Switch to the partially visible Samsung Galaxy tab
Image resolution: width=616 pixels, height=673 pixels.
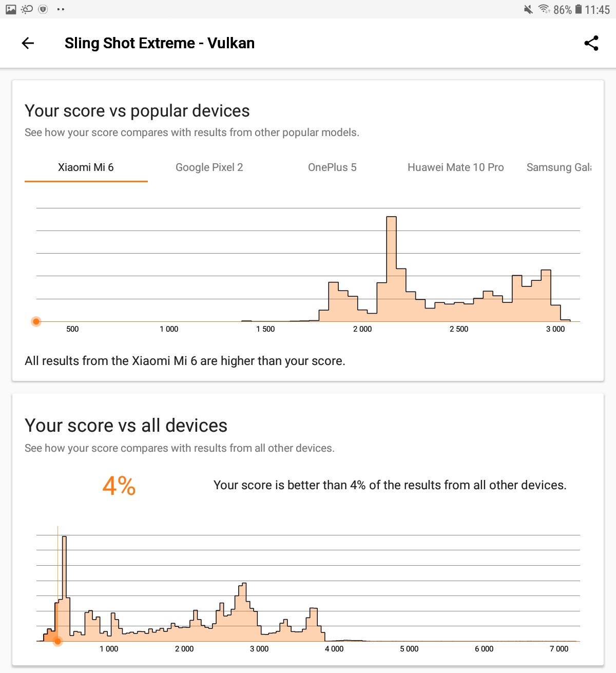[559, 167]
